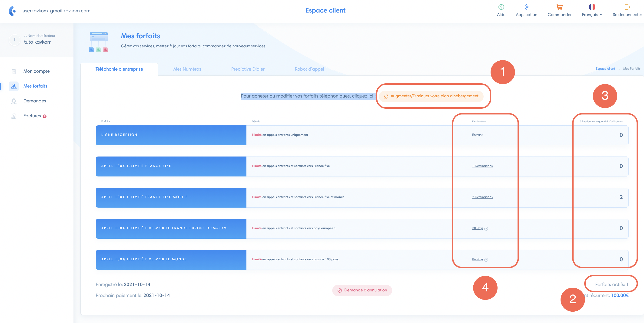Click Application label in top bar

click(x=526, y=15)
